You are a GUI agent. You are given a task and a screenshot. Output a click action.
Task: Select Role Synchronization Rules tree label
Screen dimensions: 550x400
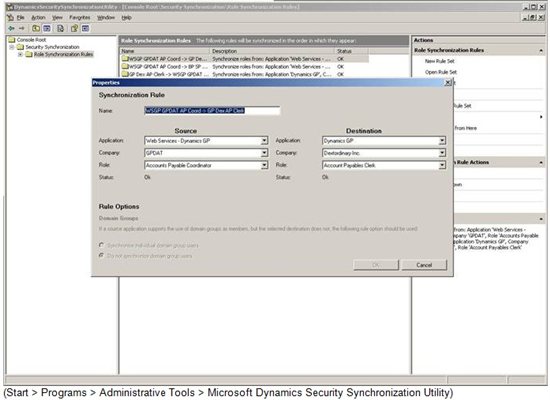click(x=63, y=54)
